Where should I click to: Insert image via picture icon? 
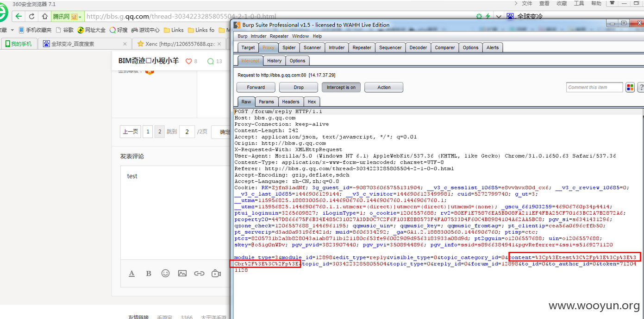[x=182, y=274]
